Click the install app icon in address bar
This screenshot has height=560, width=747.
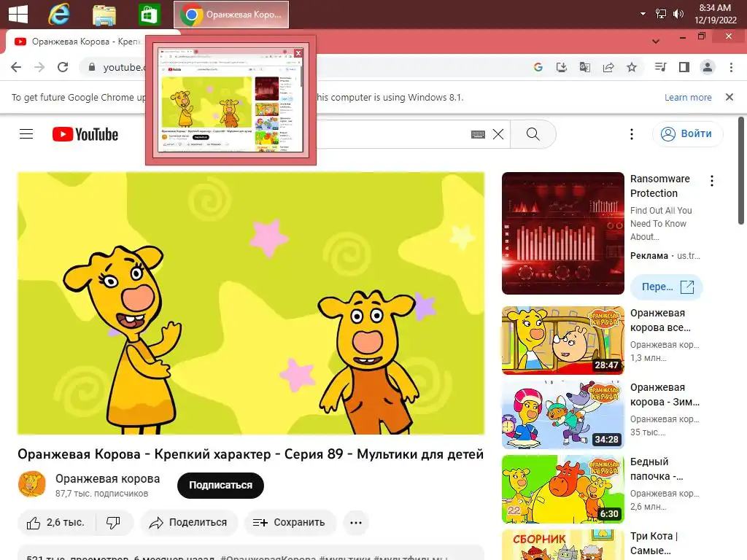562,67
